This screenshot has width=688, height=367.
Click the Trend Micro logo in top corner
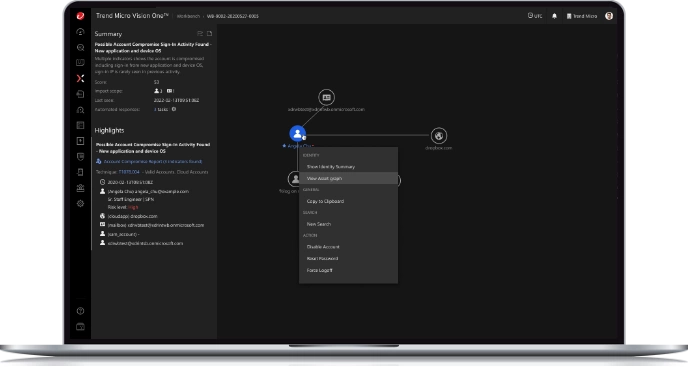80,16
